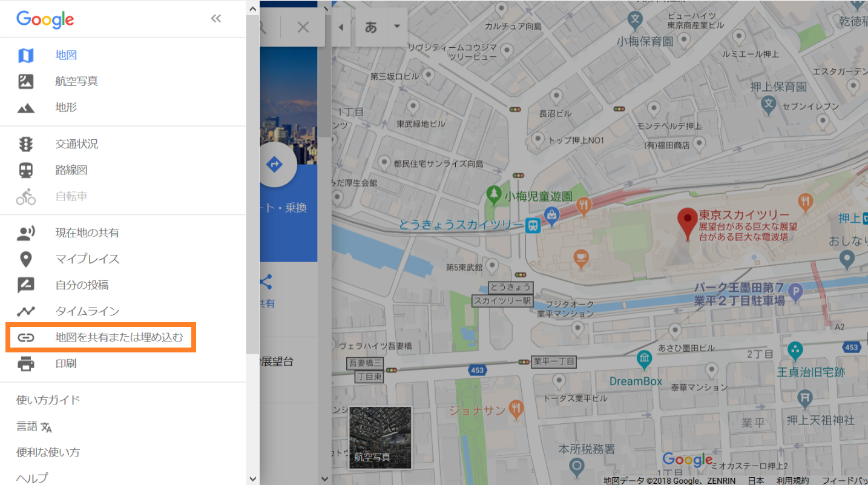This screenshot has width=868, height=485.
Task: Select the 地図 map view icon
Action: point(25,55)
